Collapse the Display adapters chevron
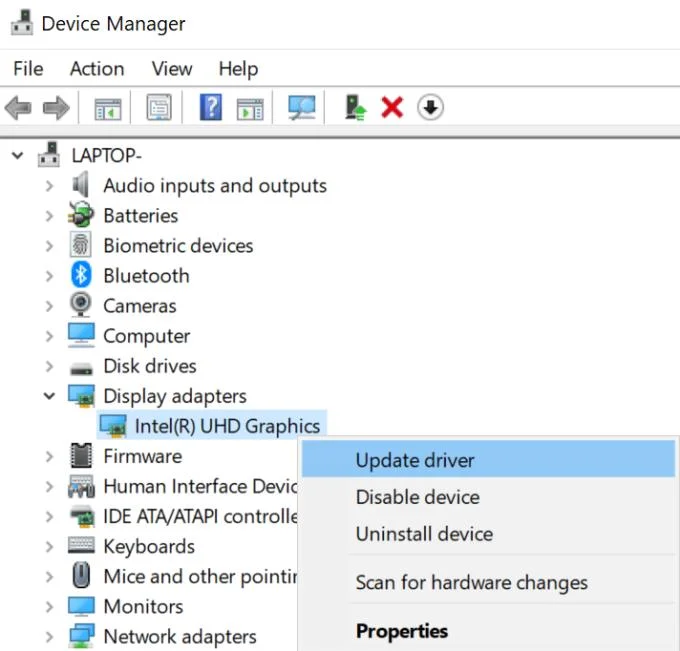This screenshot has width=680, height=651. click(x=49, y=396)
